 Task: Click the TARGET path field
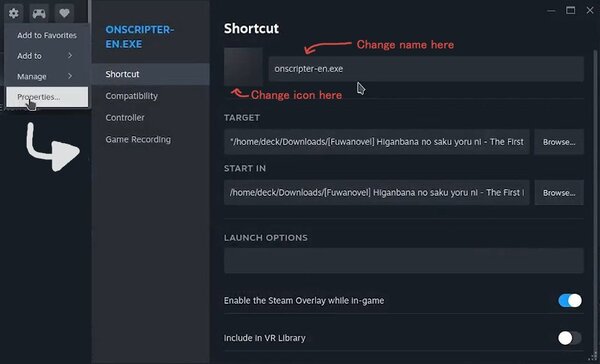[377, 142]
